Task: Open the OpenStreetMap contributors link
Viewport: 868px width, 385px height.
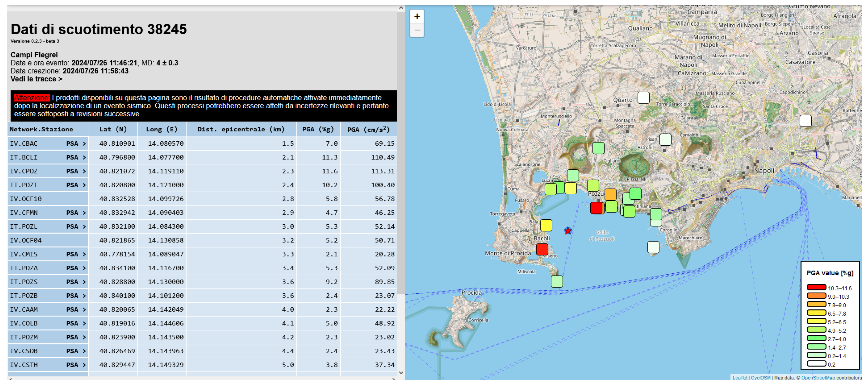Action: point(818,378)
